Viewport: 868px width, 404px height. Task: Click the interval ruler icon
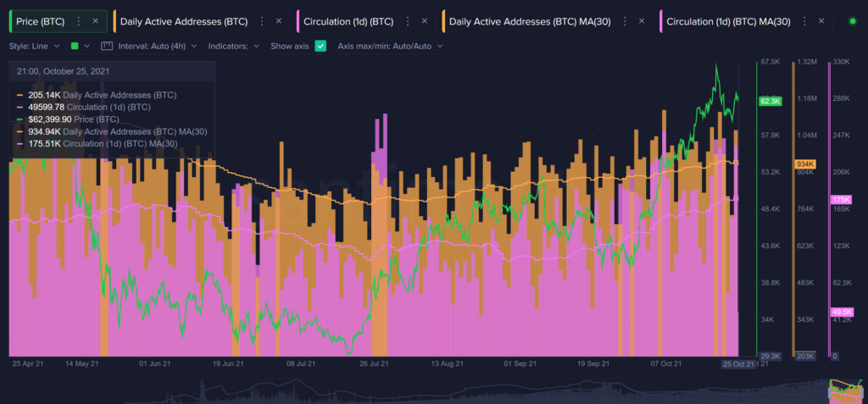pos(107,47)
